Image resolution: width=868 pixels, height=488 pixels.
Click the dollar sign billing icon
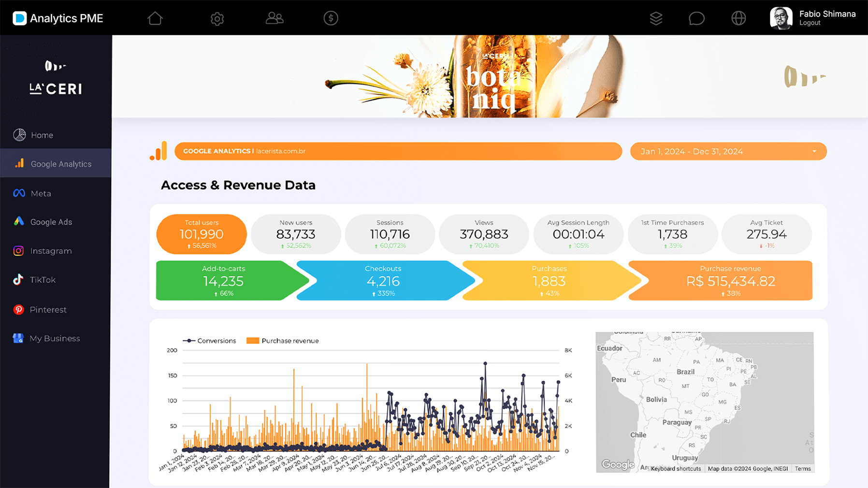(331, 18)
